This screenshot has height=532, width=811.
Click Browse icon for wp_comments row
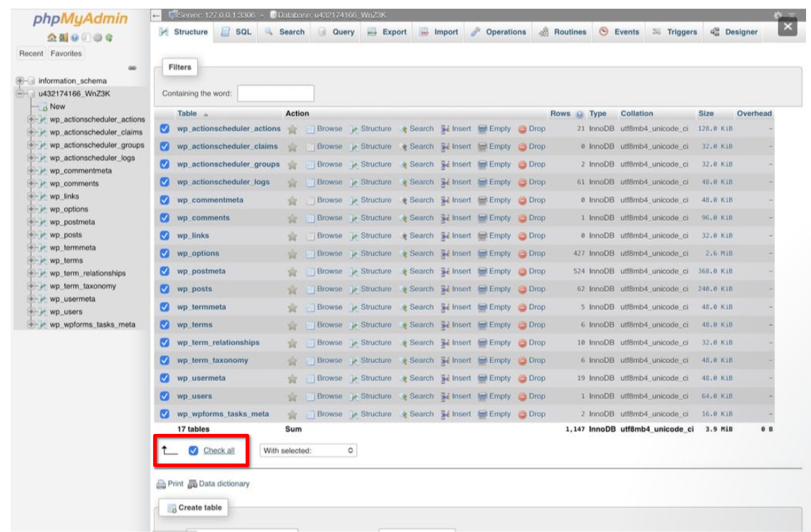pyautogui.click(x=311, y=218)
